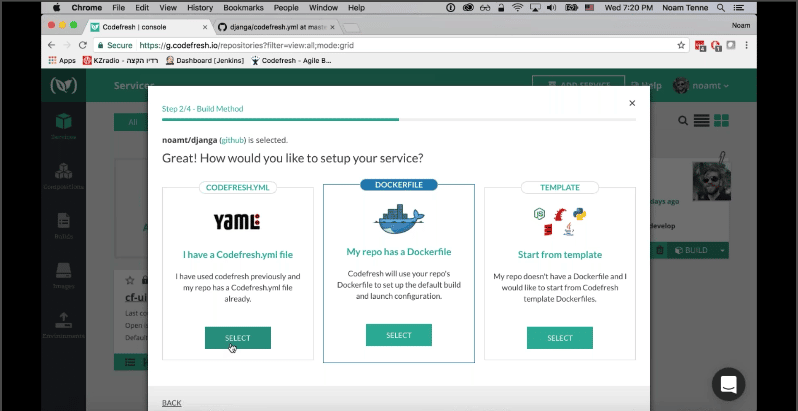This screenshot has height=411, width=798.
Task: Expand the noamt user menu
Action: pyautogui.click(x=701, y=85)
